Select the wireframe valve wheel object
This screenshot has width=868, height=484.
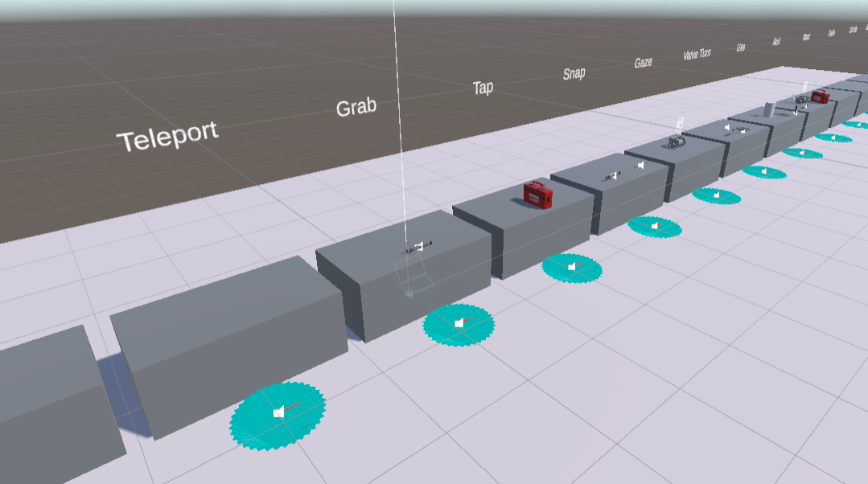(677, 142)
